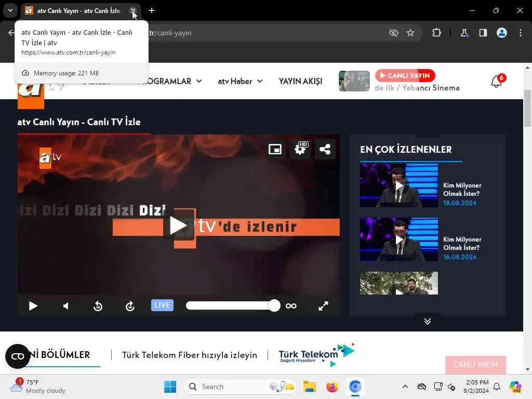The height and width of the screenshot is (399, 532).
Task: Open the clock showing 2:05 PM
Action: tap(476, 387)
